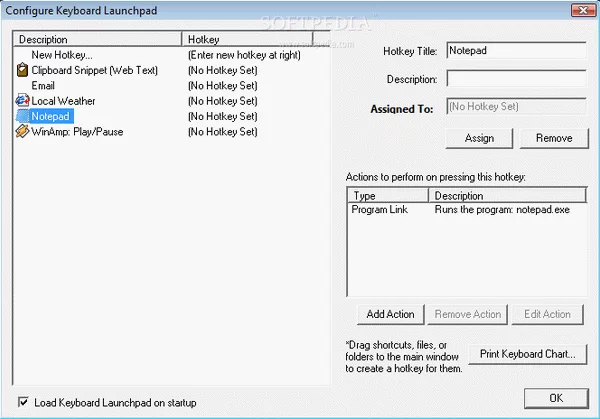Click the Assign button
Image resolution: width=600 pixels, height=419 pixels.
479,138
